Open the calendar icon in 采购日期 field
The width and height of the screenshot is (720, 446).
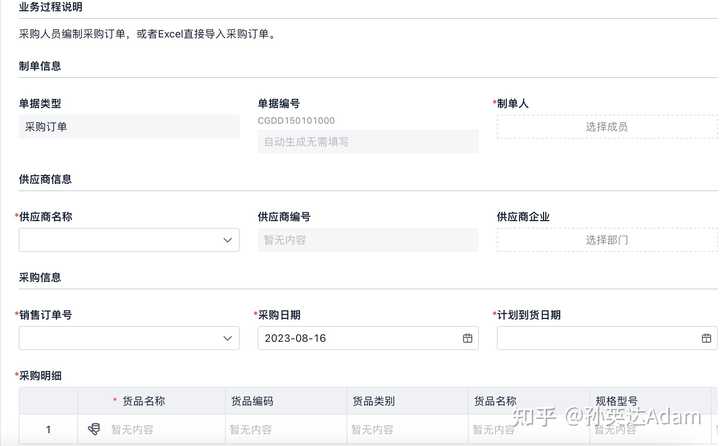pos(467,338)
